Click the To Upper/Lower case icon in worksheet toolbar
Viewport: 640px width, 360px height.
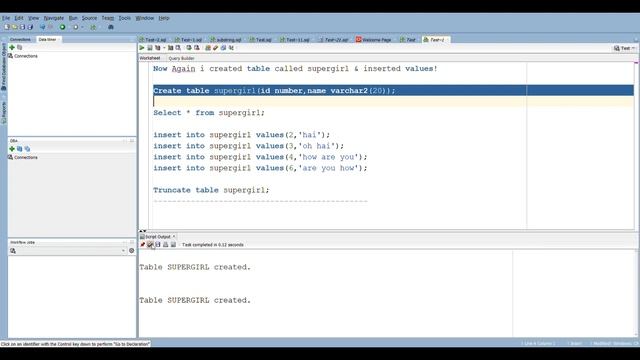coord(231,48)
